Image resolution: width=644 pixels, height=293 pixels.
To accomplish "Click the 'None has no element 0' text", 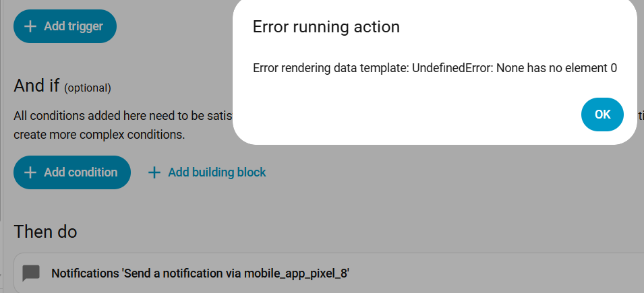I will 556,68.
